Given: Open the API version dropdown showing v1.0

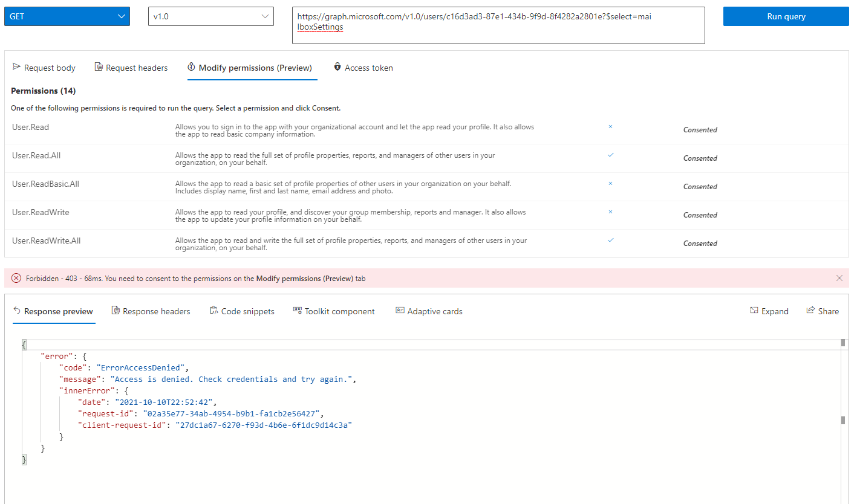Looking at the screenshot, I should point(210,16).
